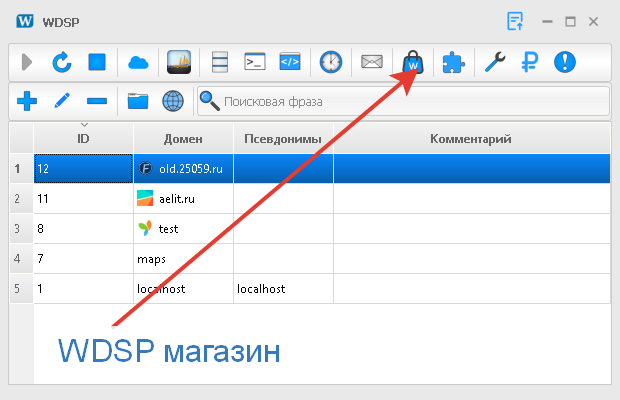Select the 'test' domain cell
Image resolution: width=620 pixels, height=400 pixels.
[183, 229]
